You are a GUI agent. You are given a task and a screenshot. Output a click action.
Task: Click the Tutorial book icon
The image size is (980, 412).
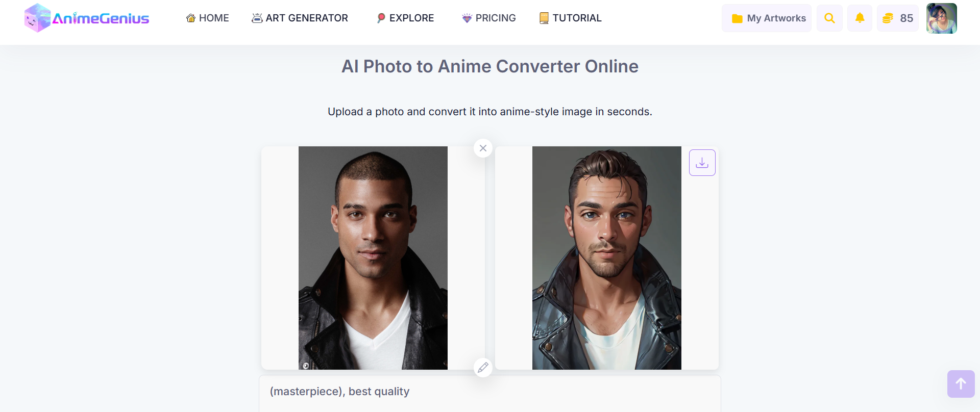coord(543,18)
